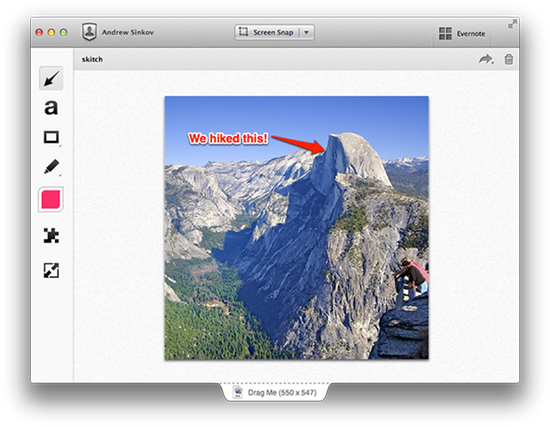Select the red arrow annotation
This screenshot has width=550, height=427.
tap(299, 144)
